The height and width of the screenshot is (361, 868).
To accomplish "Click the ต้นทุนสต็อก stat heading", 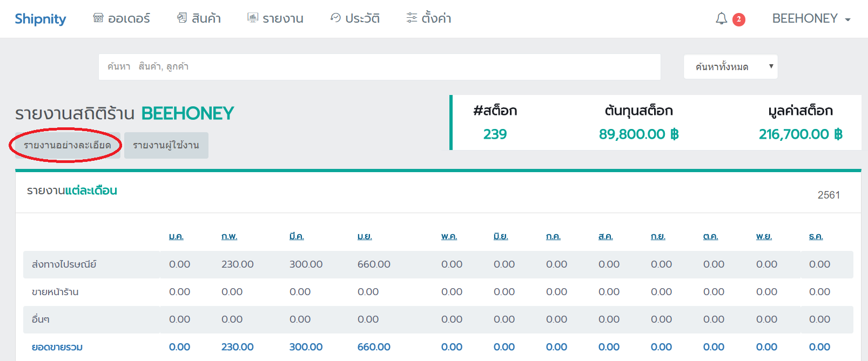I will [639, 111].
